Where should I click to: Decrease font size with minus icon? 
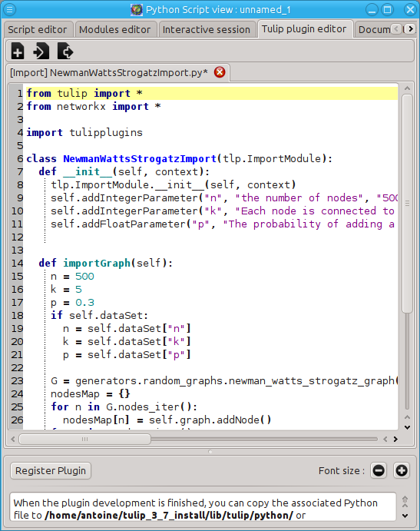pos(379,470)
